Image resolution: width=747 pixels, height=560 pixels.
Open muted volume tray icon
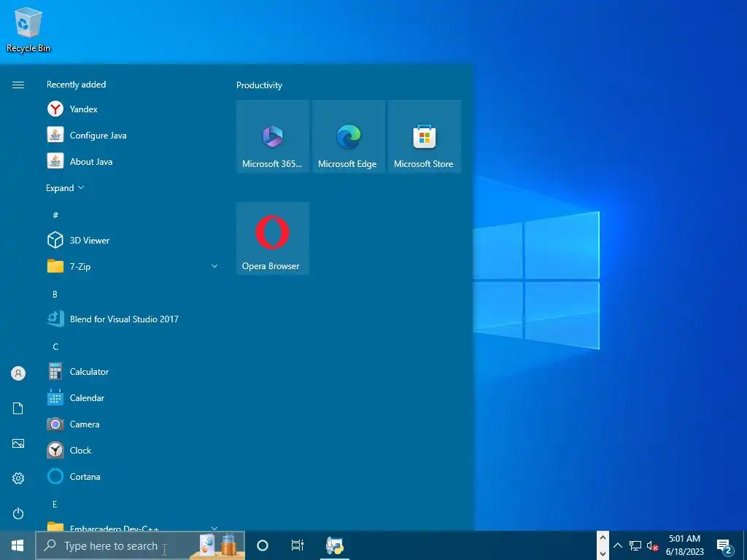coord(652,545)
